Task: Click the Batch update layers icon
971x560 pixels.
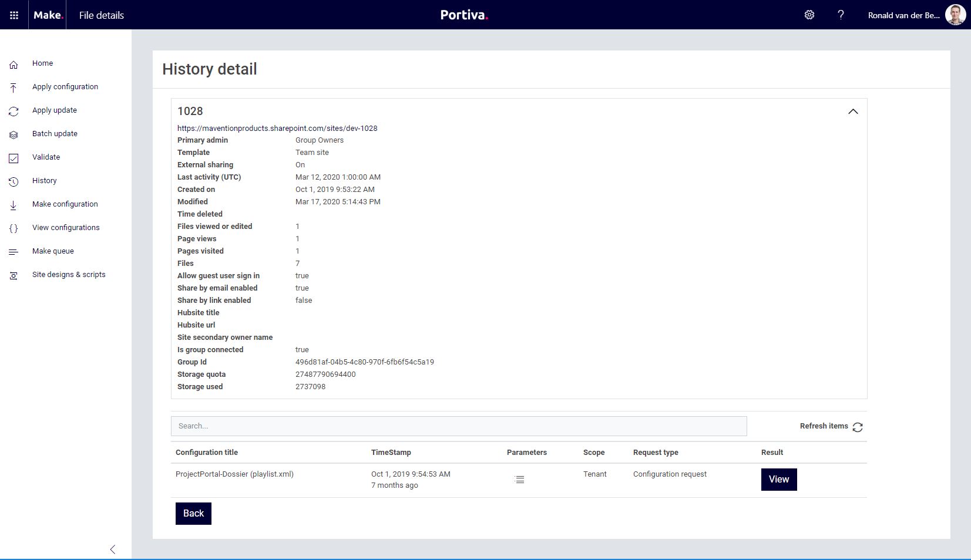Action: (14, 134)
